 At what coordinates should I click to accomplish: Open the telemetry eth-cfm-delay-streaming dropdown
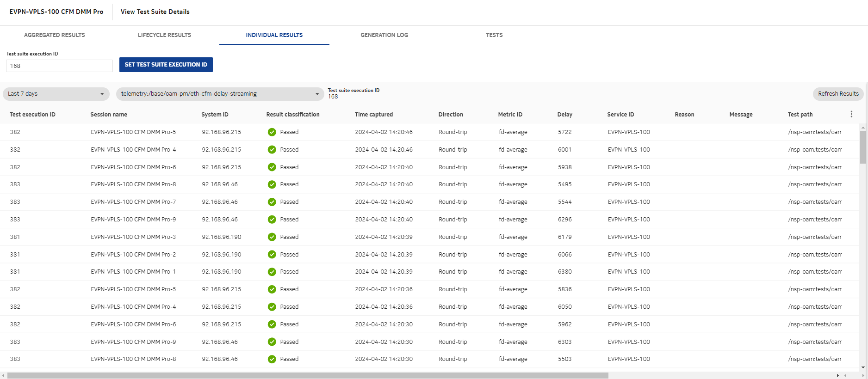point(220,94)
